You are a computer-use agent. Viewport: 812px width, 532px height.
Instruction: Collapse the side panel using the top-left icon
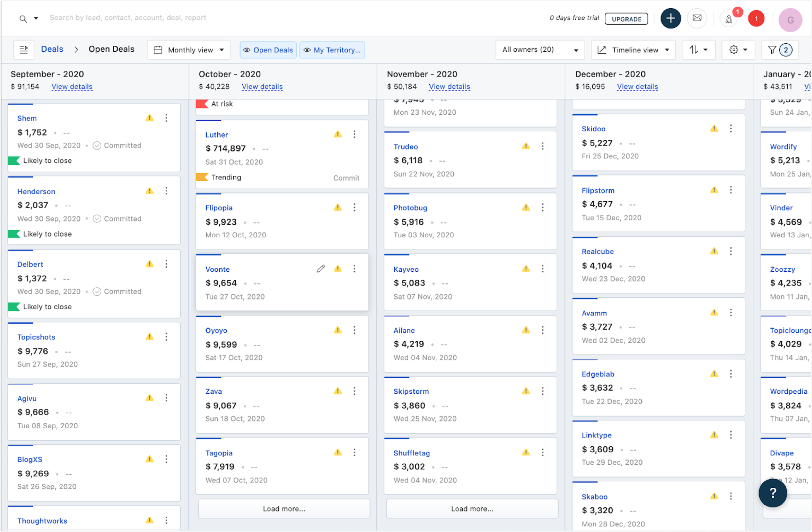click(x=24, y=49)
